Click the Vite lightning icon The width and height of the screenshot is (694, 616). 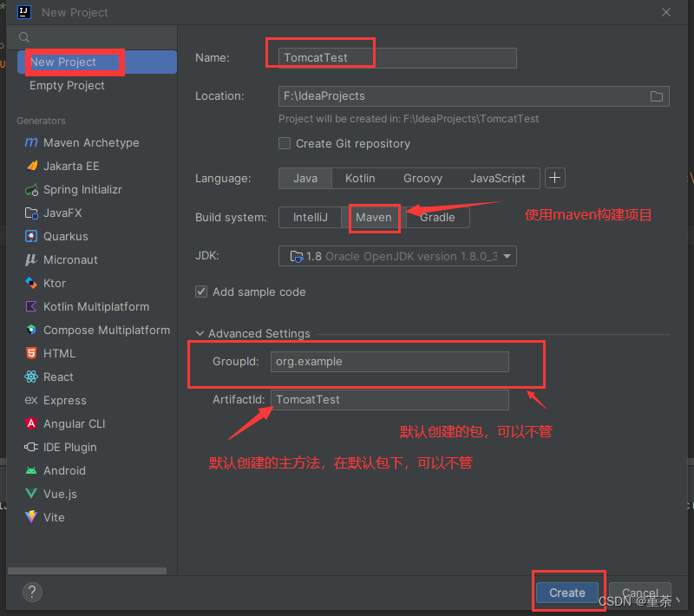31,517
